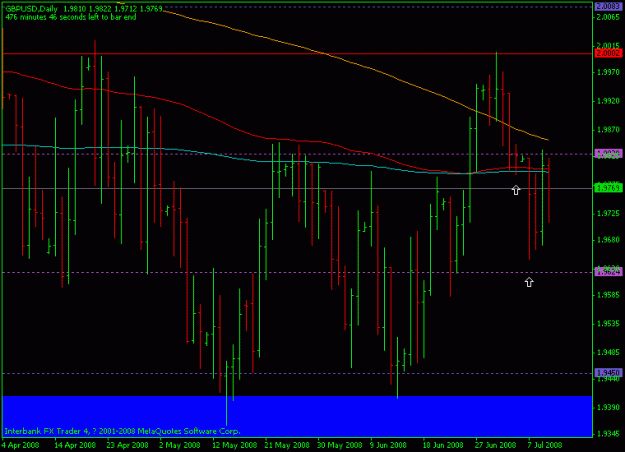
Task: Click the 1.9345 price axis value
Action: pos(608,434)
